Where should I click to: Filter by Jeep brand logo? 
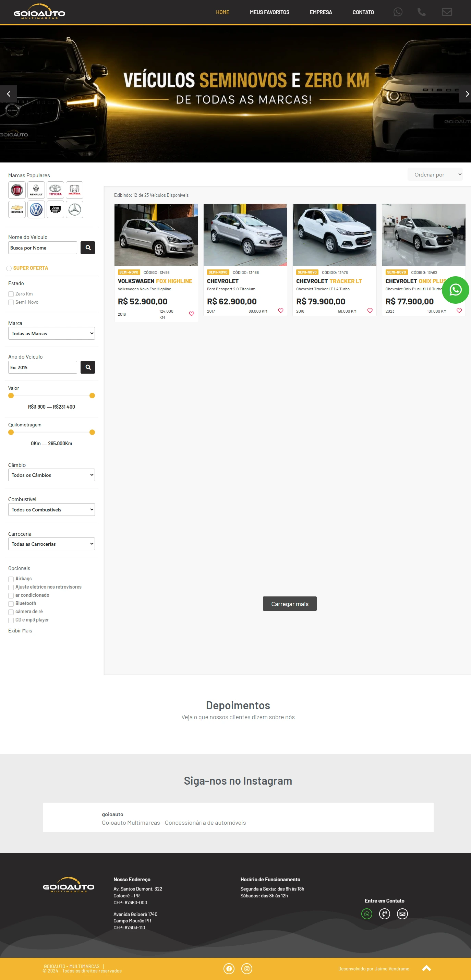click(55, 209)
